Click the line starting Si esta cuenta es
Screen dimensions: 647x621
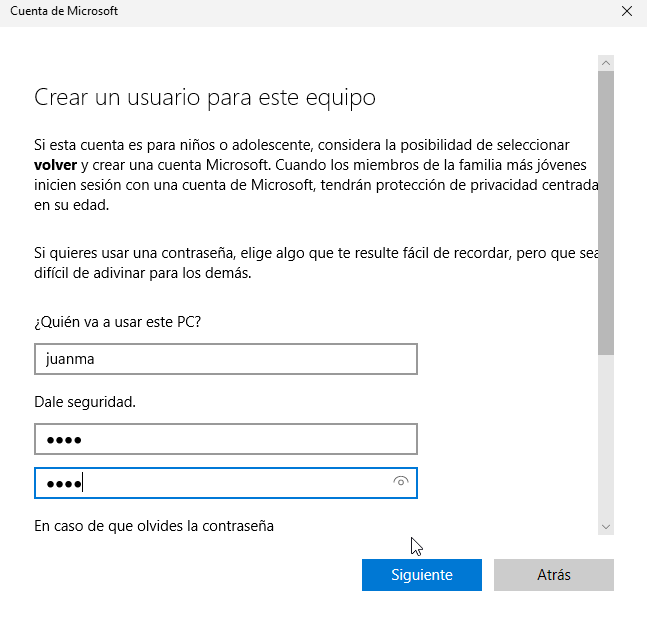(302, 145)
